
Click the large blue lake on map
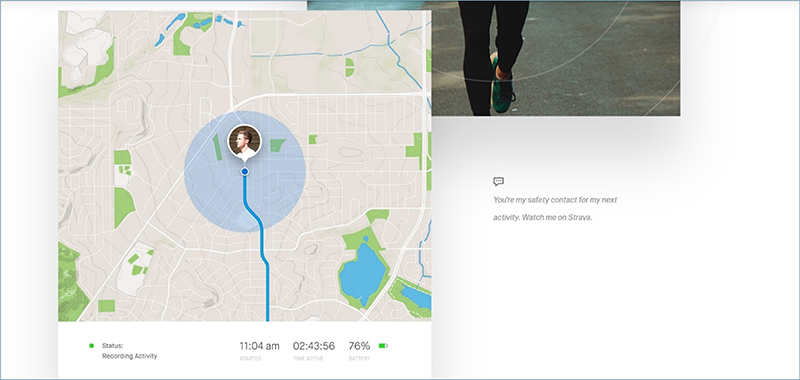(362, 274)
